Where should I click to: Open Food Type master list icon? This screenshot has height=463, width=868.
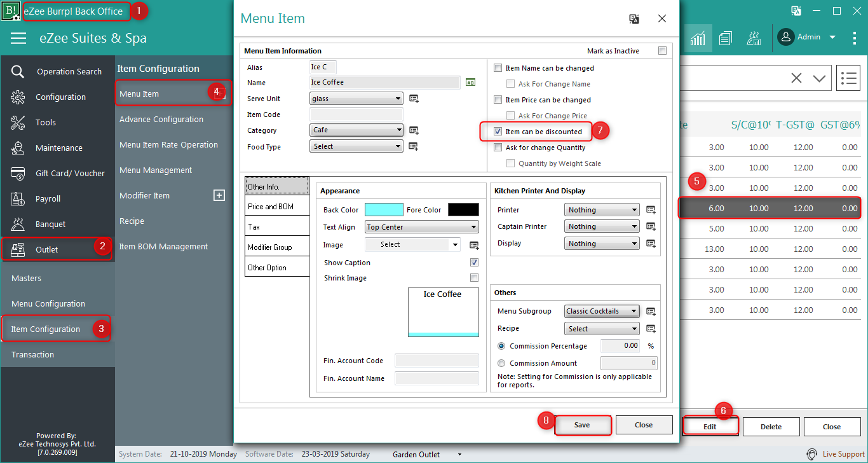coord(414,146)
